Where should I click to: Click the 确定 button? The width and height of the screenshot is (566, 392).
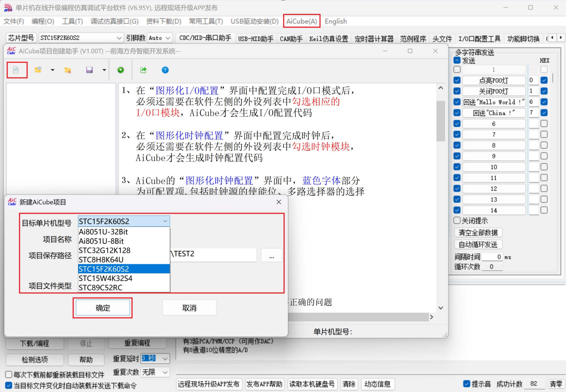tap(103, 308)
